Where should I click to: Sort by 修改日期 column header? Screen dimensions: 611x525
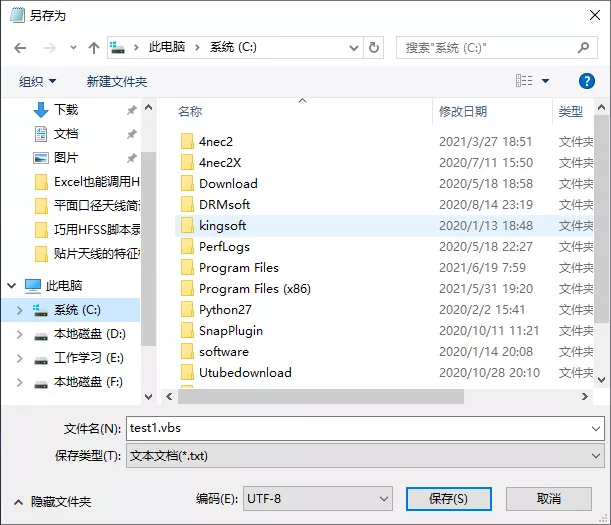[x=463, y=112]
